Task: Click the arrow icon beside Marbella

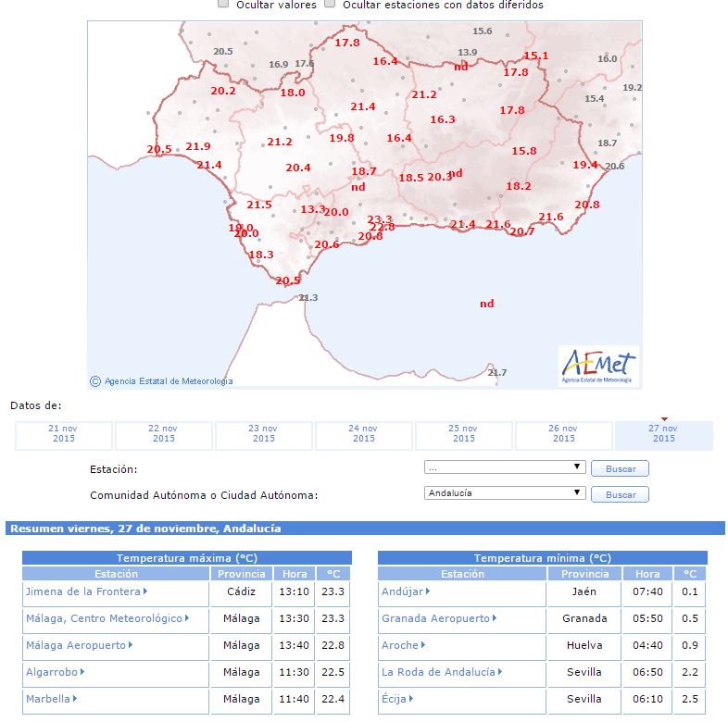Action: [75, 699]
